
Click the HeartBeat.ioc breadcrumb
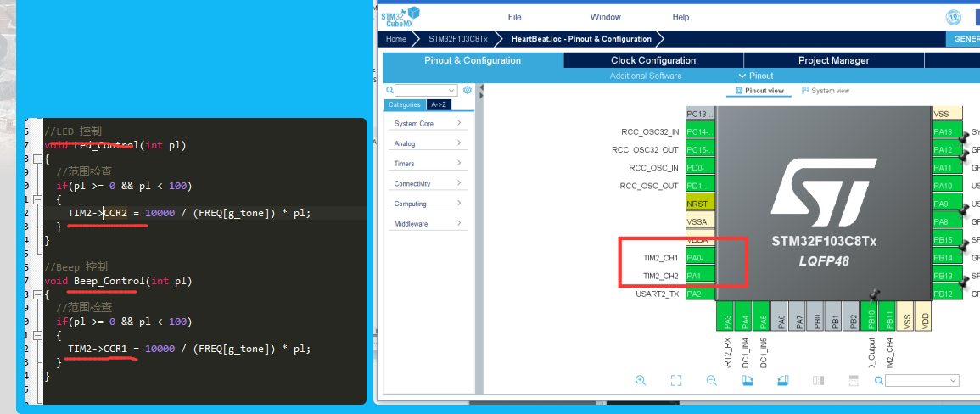tap(581, 39)
